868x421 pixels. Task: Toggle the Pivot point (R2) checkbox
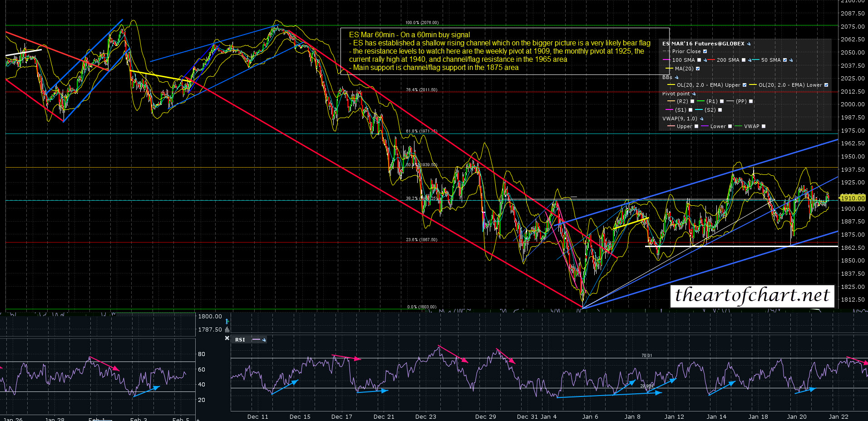point(692,102)
